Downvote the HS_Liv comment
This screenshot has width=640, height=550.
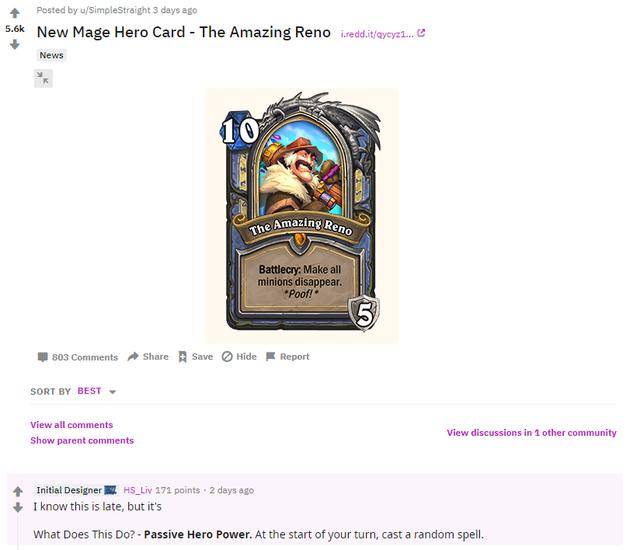(18, 508)
